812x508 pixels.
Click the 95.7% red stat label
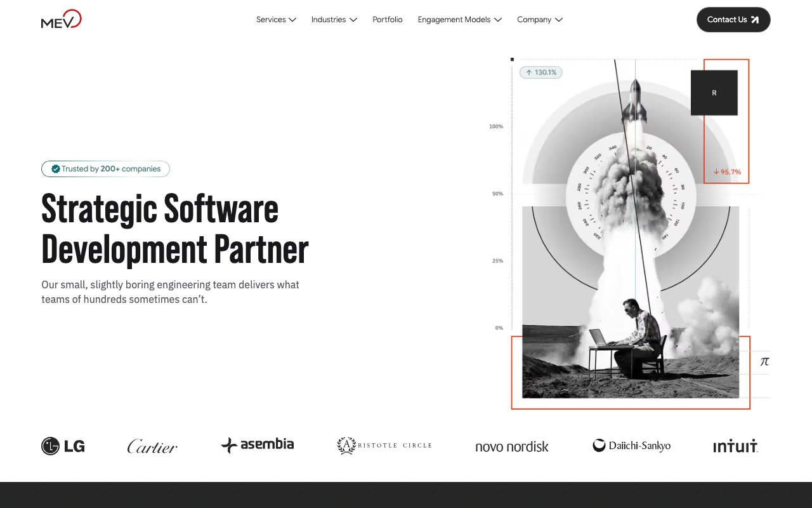click(x=727, y=172)
